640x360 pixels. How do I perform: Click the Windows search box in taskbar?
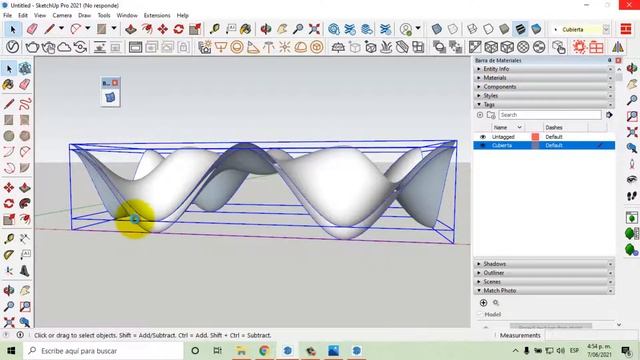tap(103, 351)
